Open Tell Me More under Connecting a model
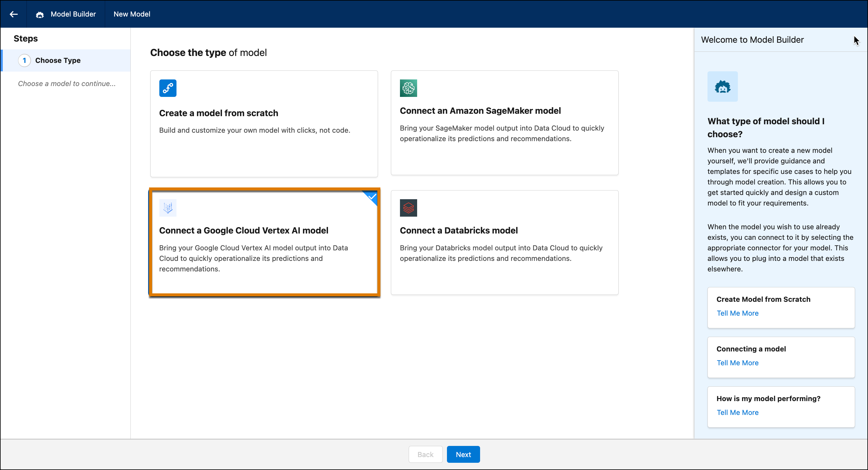Screen dimensions: 868x470 pos(738,363)
